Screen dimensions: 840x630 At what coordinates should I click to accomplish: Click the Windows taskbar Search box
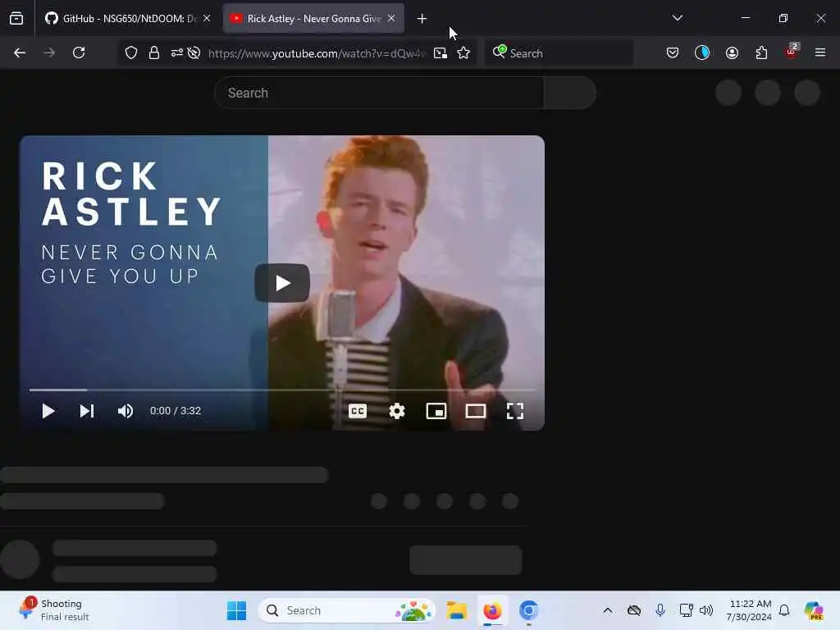click(x=347, y=610)
